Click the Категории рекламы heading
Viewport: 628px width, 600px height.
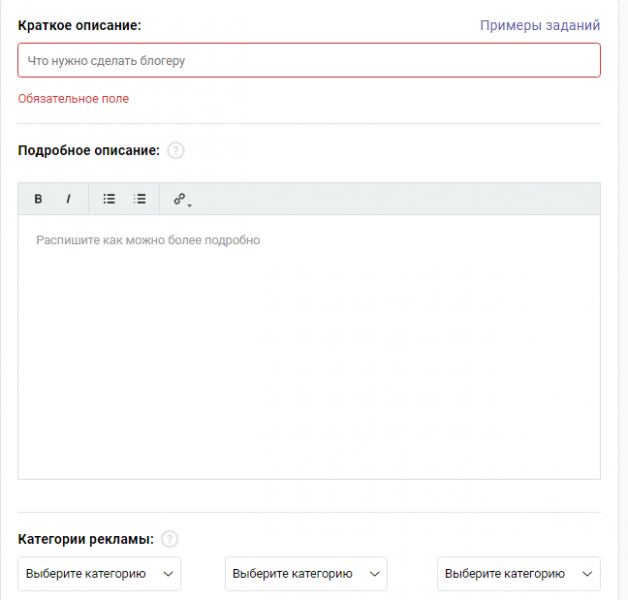[x=86, y=539]
